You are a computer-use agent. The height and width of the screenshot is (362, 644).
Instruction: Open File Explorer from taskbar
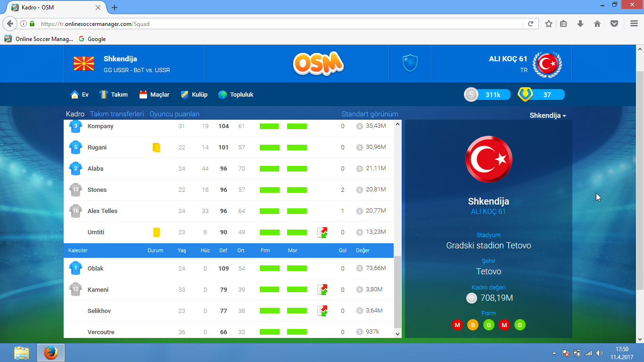point(22,353)
